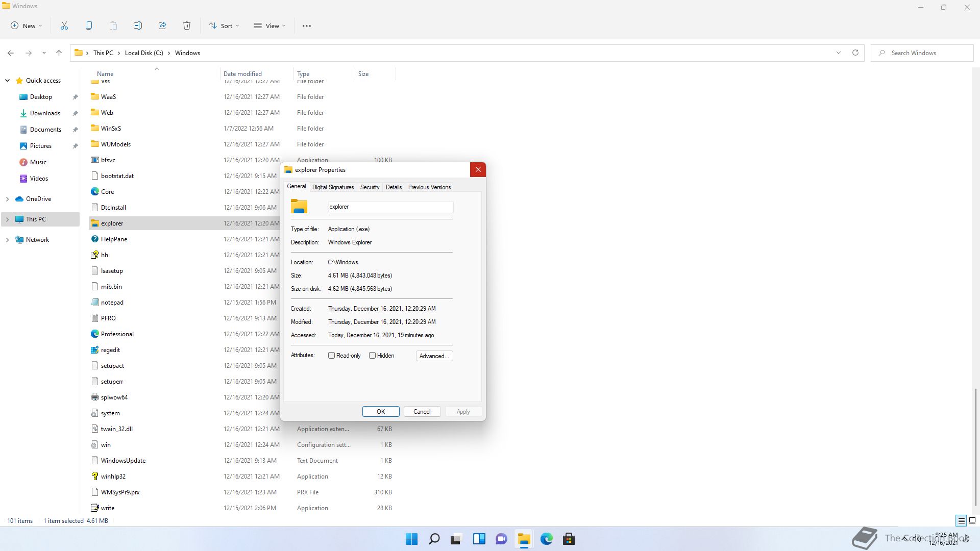The height and width of the screenshot is (551, 980).
Task: Click the Rename icon in toolbar
Action: click(x=138, y=26)
